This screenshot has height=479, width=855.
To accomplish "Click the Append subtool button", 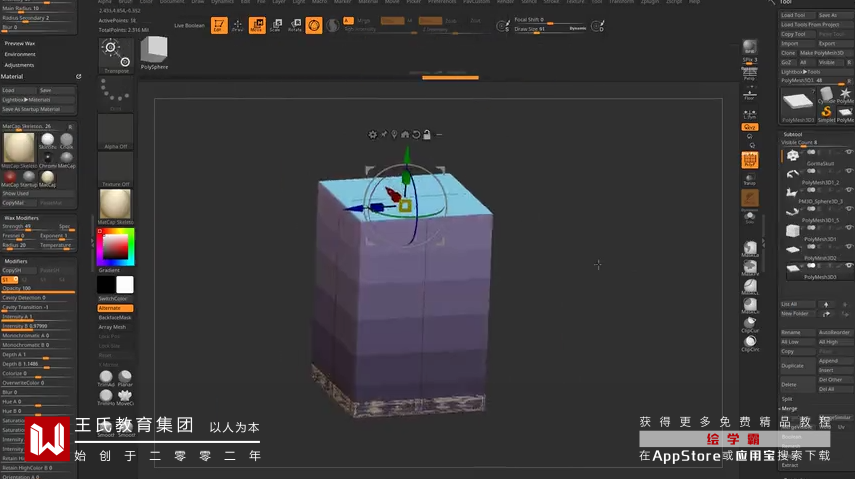I will pyautogui.click(x=835, y=361).
